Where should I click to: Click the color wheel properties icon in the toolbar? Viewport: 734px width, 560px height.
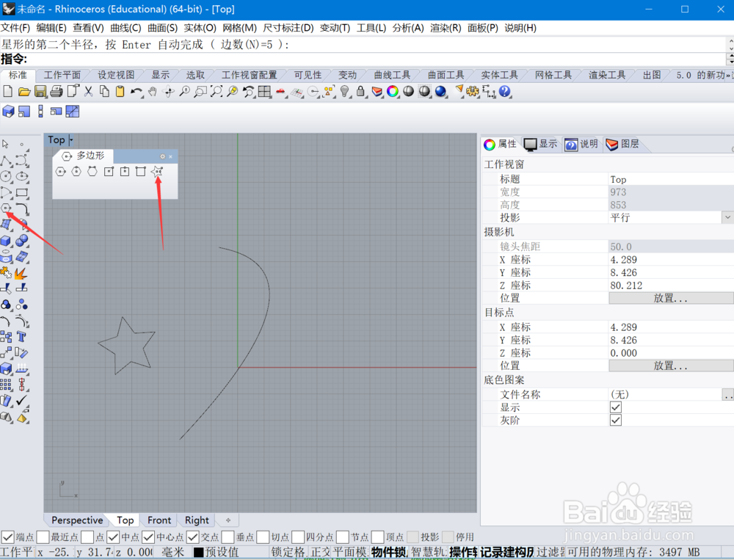(393, 91)
